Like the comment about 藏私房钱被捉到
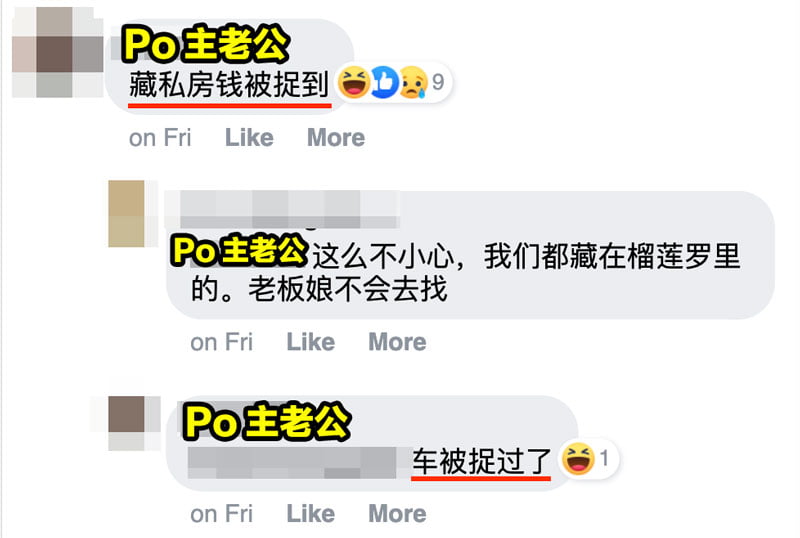This screenshot has width=800, height=538. pyautogui.click(x=249, y=138)
